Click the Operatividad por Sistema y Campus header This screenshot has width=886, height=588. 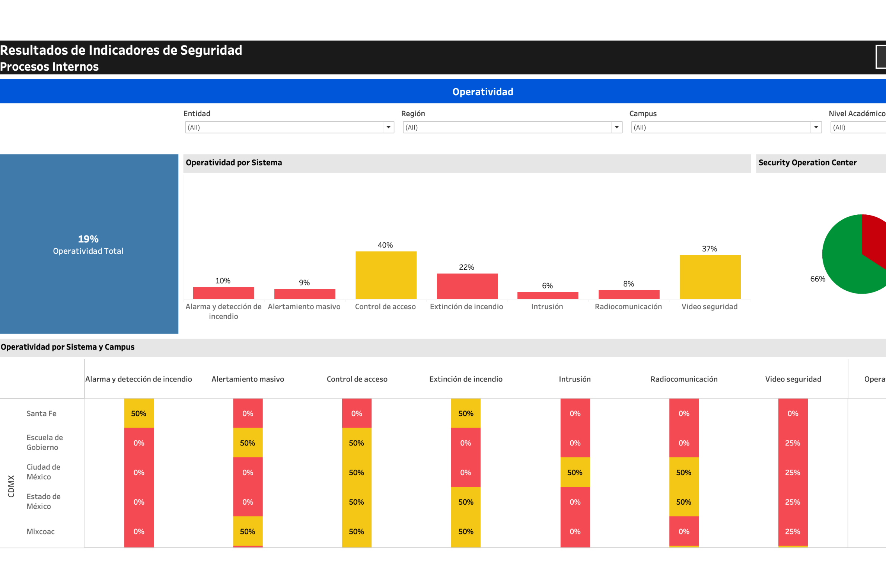68,347
